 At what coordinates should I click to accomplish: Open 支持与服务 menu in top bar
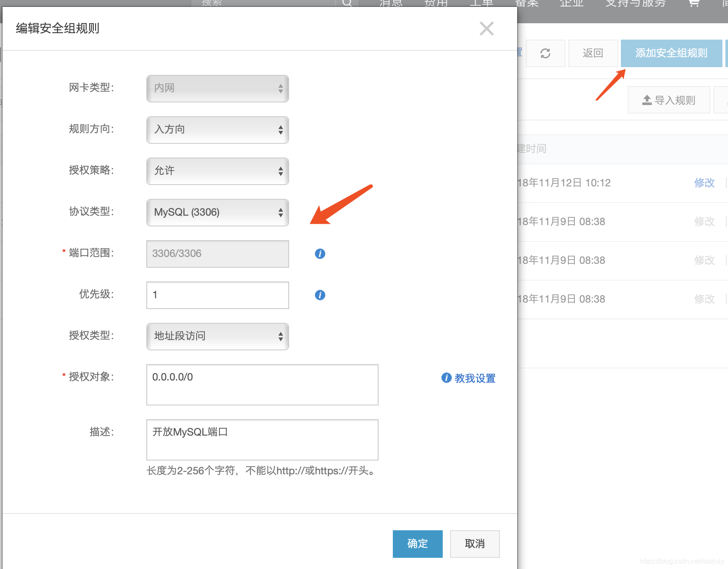tap(635, 3)
